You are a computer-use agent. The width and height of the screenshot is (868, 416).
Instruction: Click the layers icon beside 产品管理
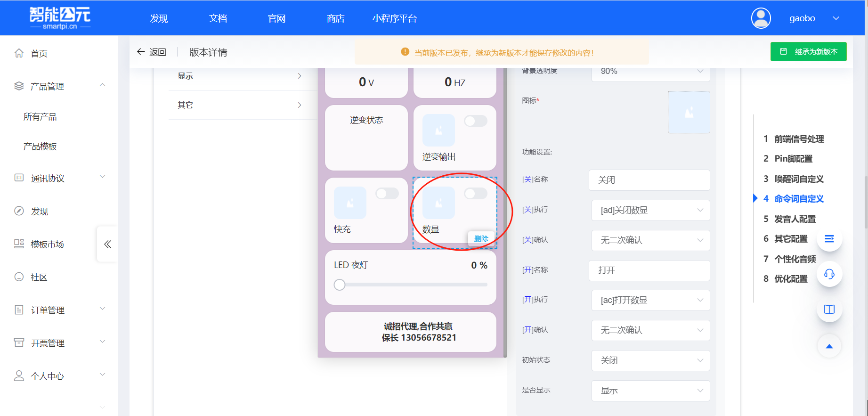[19, 86]
